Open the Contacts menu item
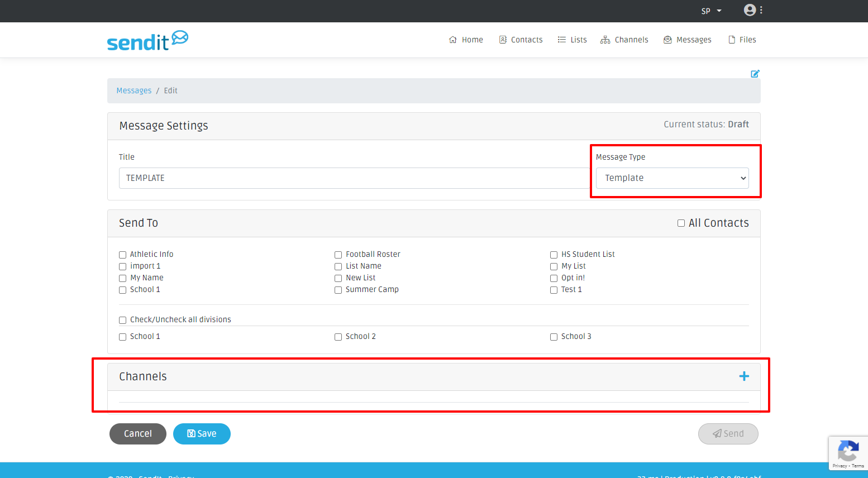This screenshot has height=478, width=868. point(521,40)
